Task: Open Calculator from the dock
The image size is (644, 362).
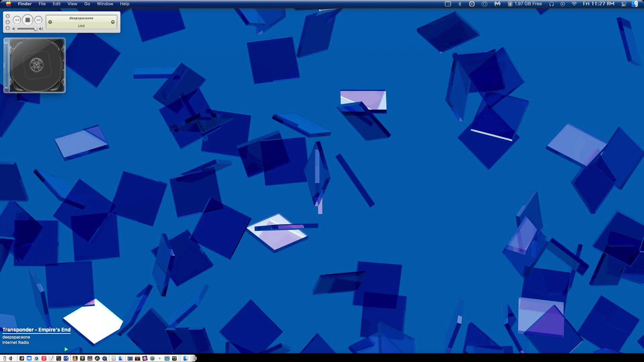Action: (x=114, y=358)
